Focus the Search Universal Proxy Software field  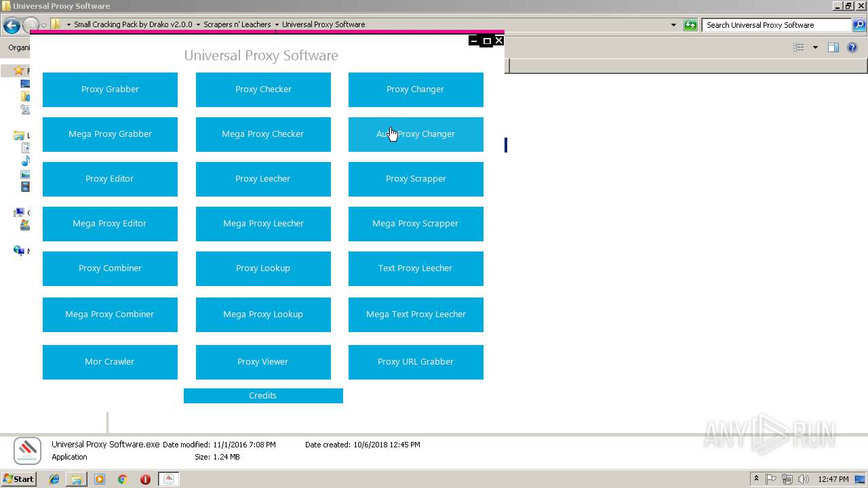pos(777,25)
